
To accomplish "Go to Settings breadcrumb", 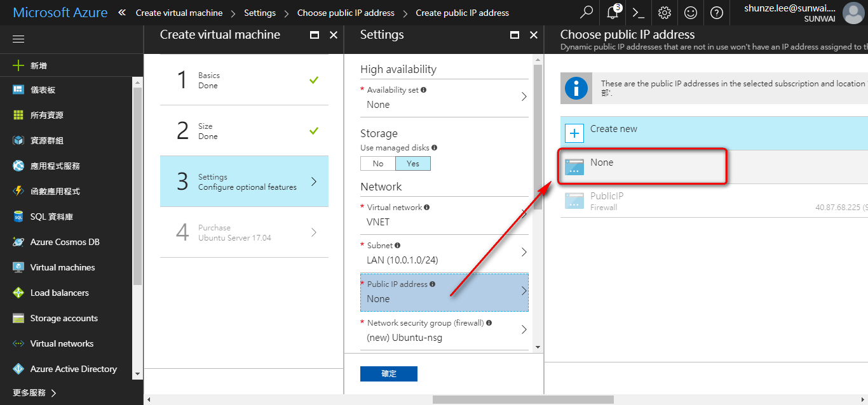I will (x=260, y=13).
